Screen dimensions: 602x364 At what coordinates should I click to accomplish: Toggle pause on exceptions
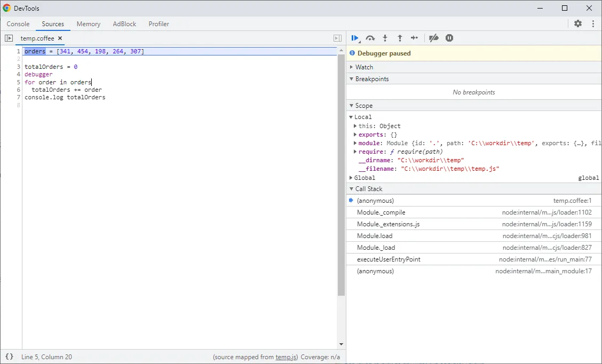[449, 38]
